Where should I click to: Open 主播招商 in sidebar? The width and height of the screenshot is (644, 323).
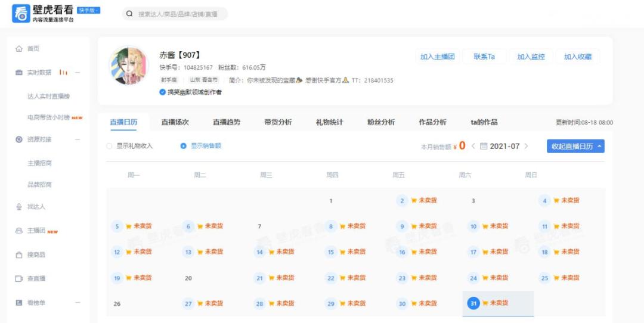(39, 163)
